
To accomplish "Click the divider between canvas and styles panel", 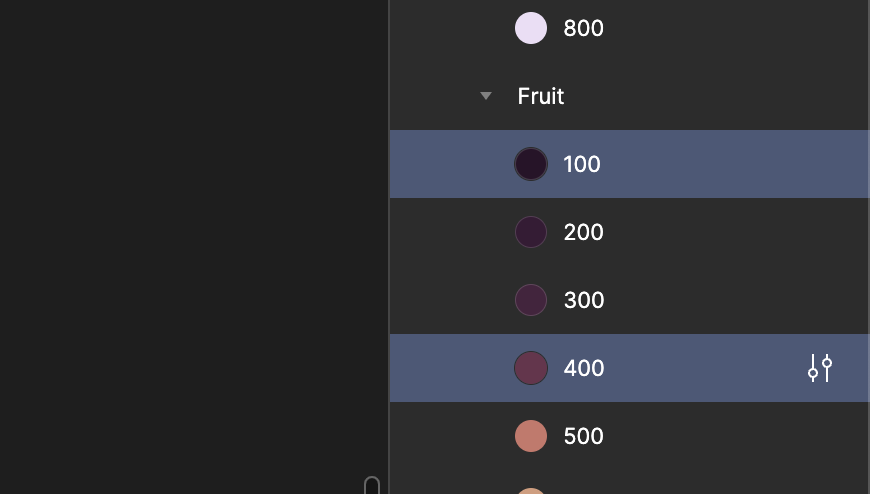I will (389, 247).
